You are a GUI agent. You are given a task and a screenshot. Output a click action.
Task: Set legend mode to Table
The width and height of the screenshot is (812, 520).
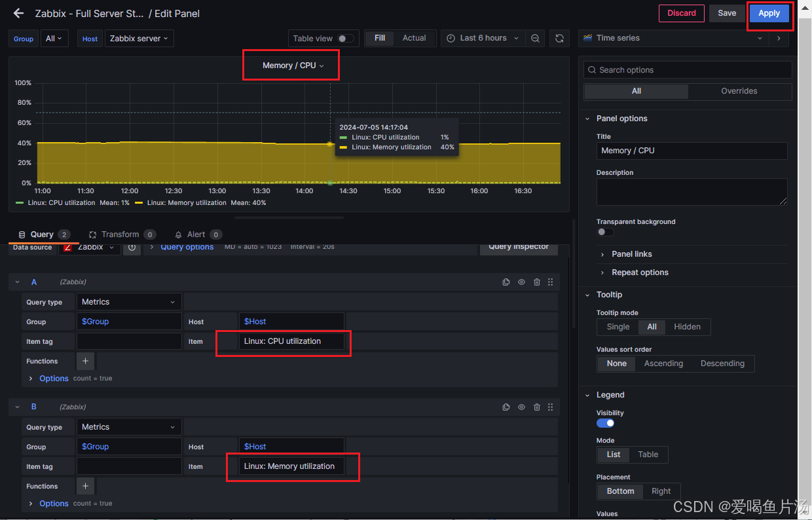point(648,455)
